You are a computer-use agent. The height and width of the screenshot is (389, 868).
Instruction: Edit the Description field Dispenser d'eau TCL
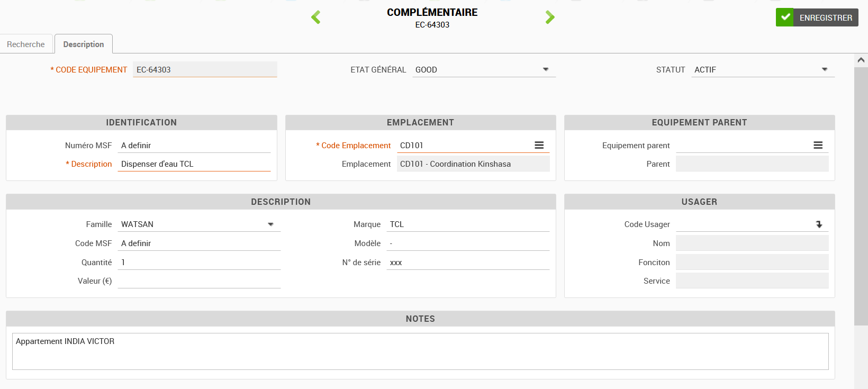pyautogui.click(x=194, y=164)
